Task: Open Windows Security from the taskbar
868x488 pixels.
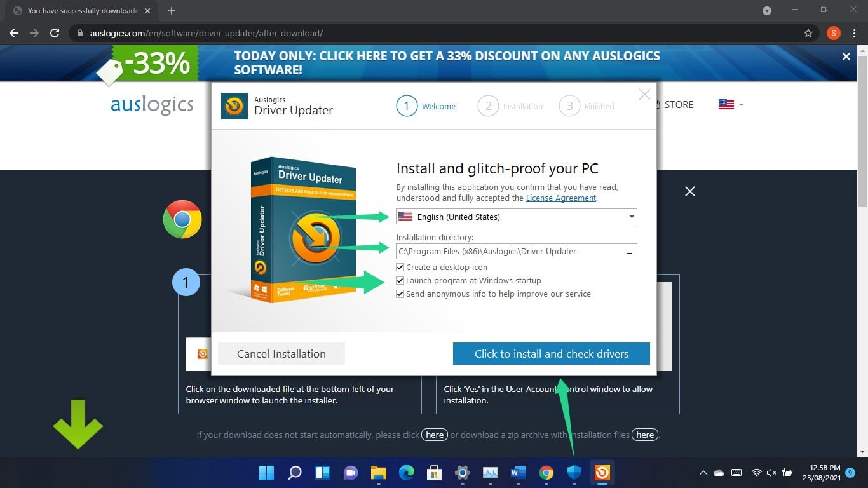Action: 574,473
